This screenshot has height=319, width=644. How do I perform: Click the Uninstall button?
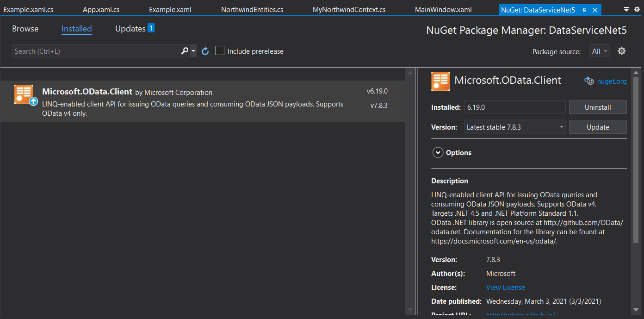click(x=597, y=107)
